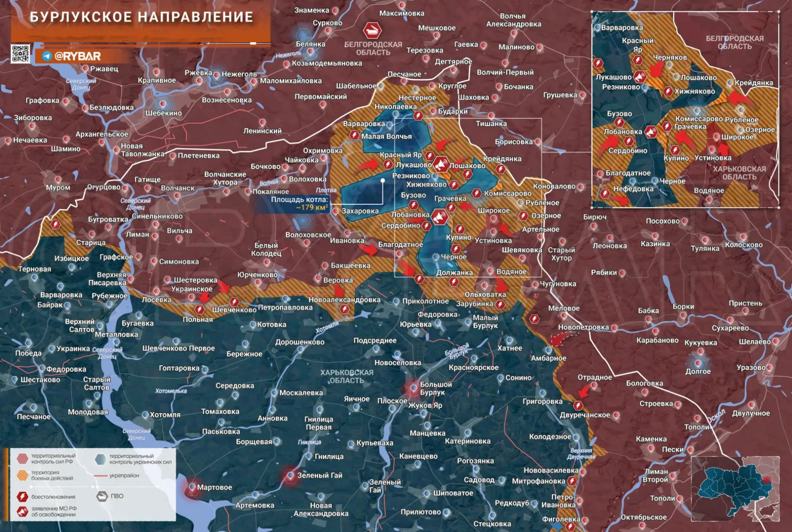792x532 pixels.
Task: Click the tank icon above Белгородская область
Action: pos(372,30)
